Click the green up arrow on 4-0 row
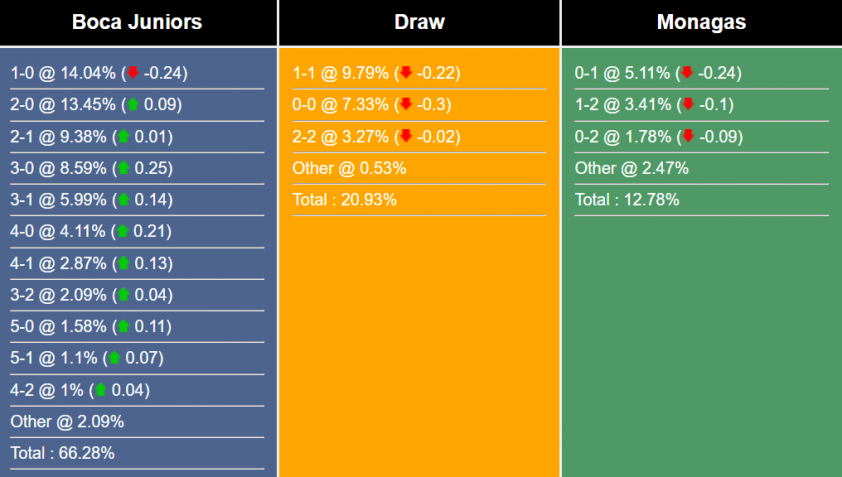842x477 pixels. click(x=123, y=231)
